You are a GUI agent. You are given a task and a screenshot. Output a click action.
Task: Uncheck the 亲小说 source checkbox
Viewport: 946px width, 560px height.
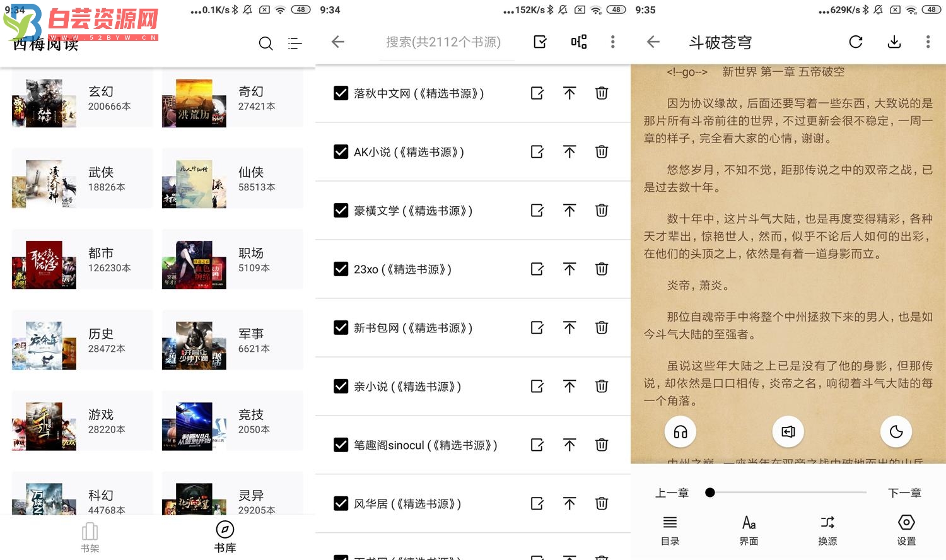341,387
